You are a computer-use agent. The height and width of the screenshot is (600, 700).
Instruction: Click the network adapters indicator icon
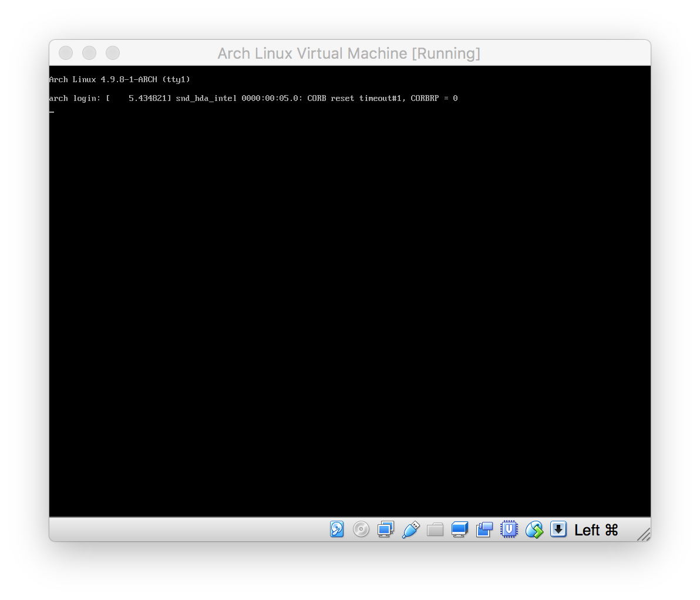click(x=386, y=530)
